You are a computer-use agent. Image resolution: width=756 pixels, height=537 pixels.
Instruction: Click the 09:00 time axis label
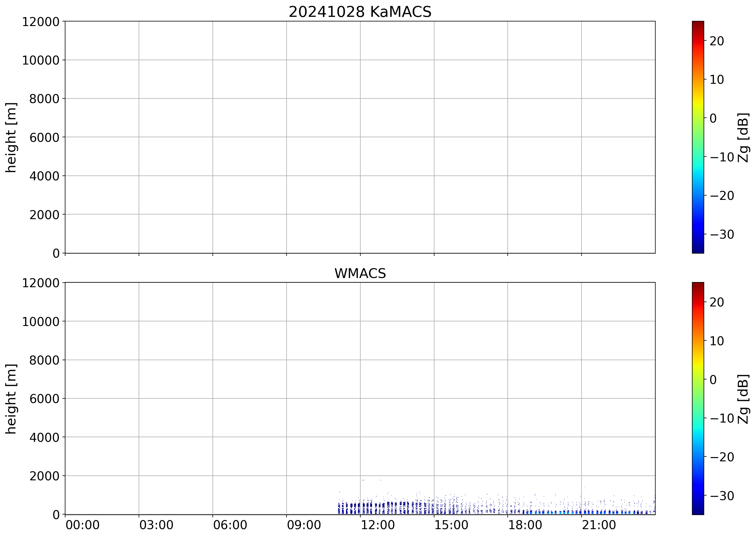pos(304,525)
